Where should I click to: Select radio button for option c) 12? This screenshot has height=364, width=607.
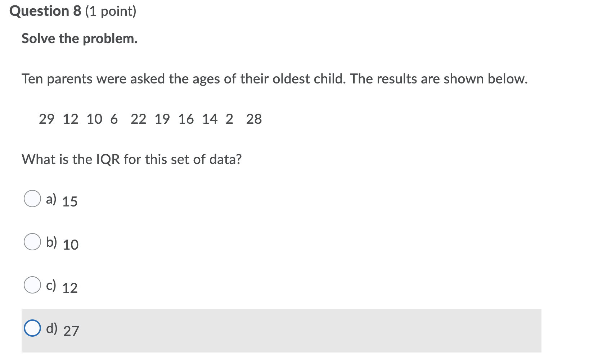pyautogui.click(x=32, y=285)
